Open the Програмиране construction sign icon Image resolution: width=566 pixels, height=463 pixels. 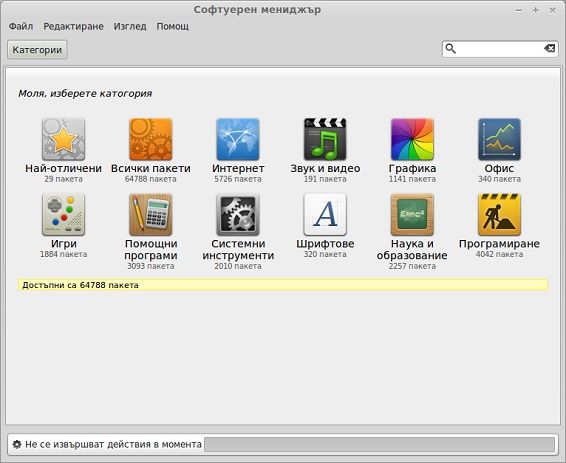pos(499,214)
